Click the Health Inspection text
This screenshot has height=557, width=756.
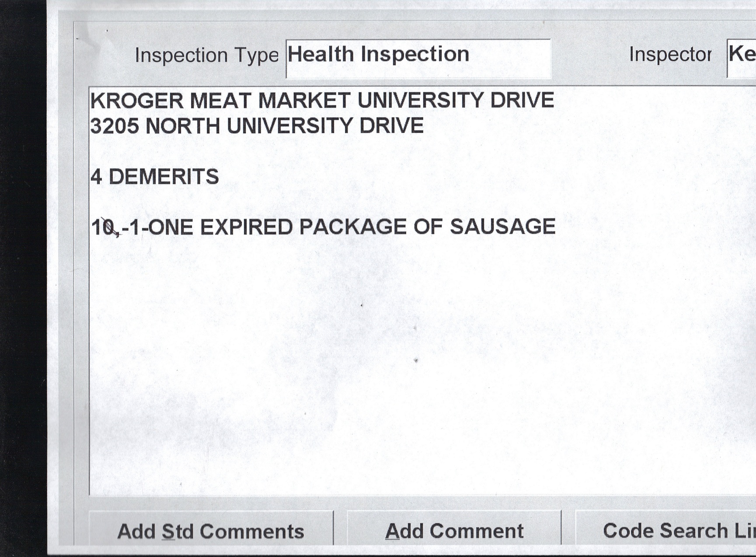click(x=378, y=55)
